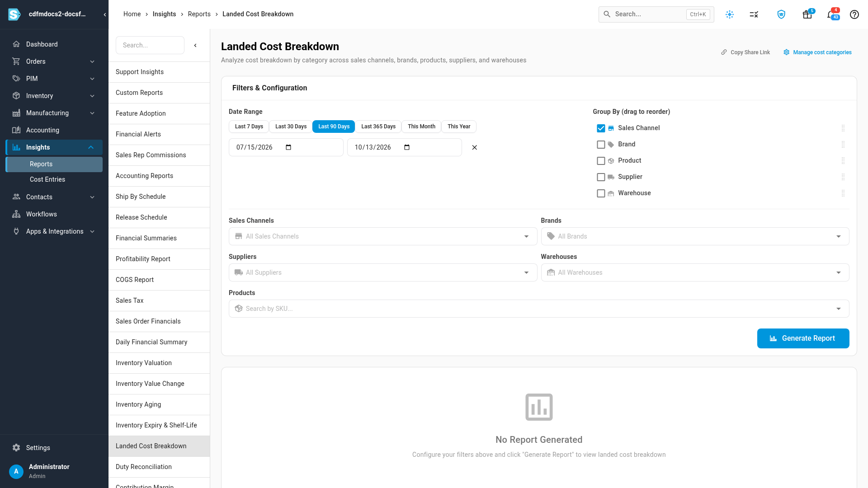Screen dimensions: 868x488
Task: Open the Products SKU search dropdown
Action: 539,309
